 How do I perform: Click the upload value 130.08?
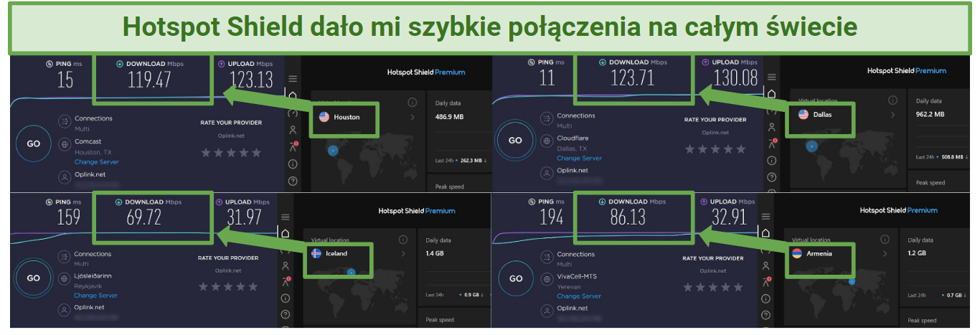pos(736,77)
